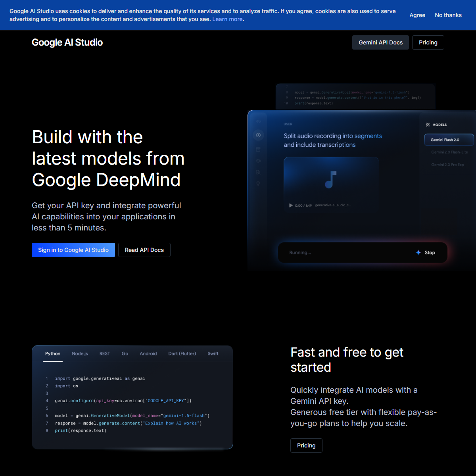Click the plus circle icon in the sidebar
This screenshot has height=476, width=476.
(258, 135)
